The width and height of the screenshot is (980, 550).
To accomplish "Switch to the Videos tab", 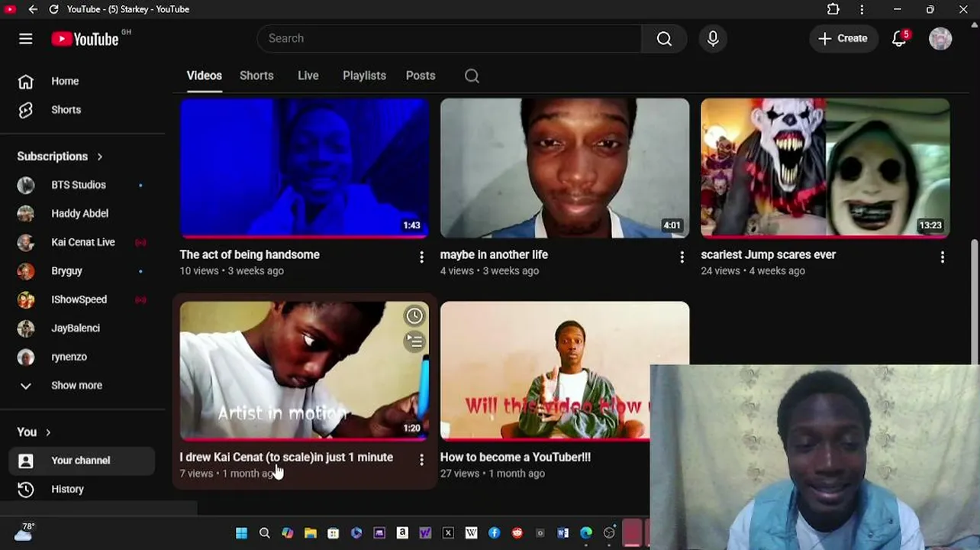I will point(205,76).
